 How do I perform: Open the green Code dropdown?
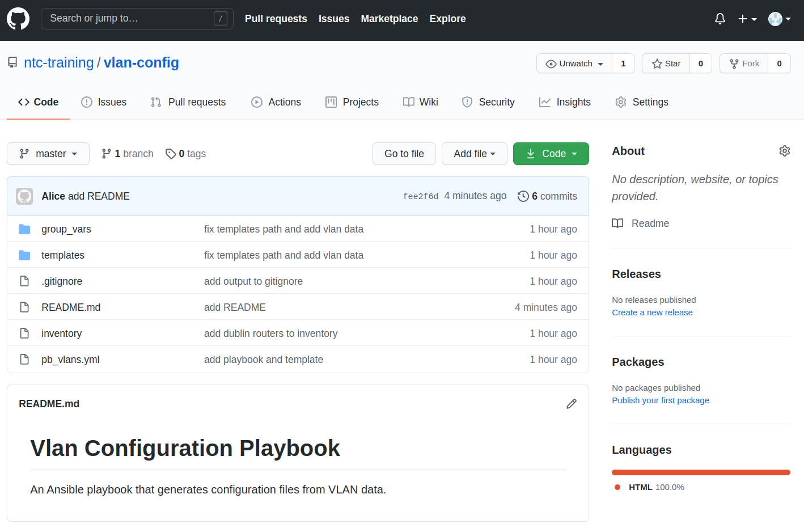point(551,154)
